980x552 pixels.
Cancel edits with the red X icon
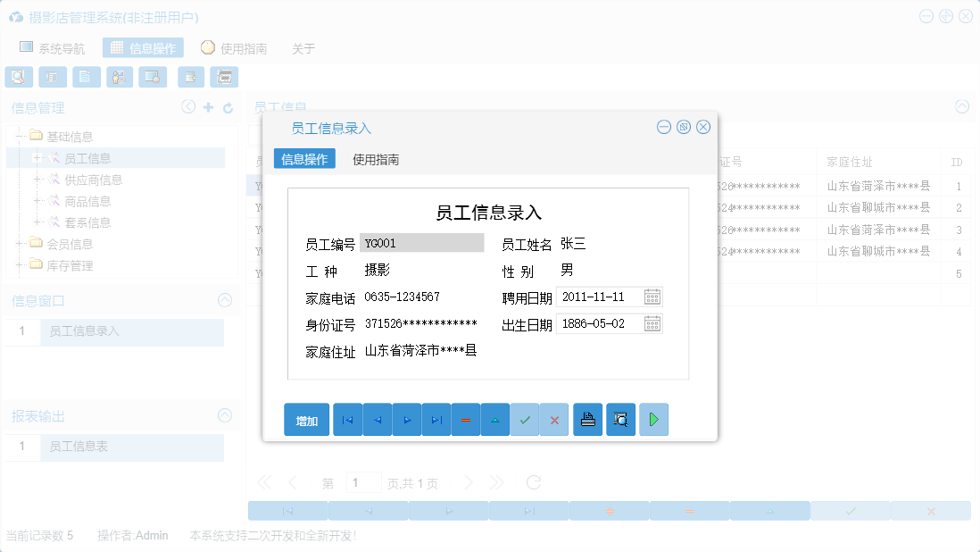point(554,419)
